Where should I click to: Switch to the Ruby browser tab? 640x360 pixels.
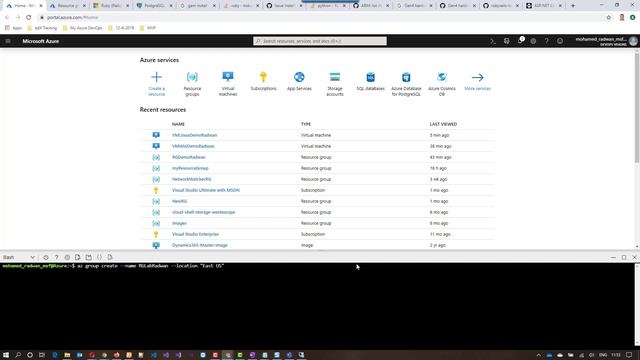(111, 6)
